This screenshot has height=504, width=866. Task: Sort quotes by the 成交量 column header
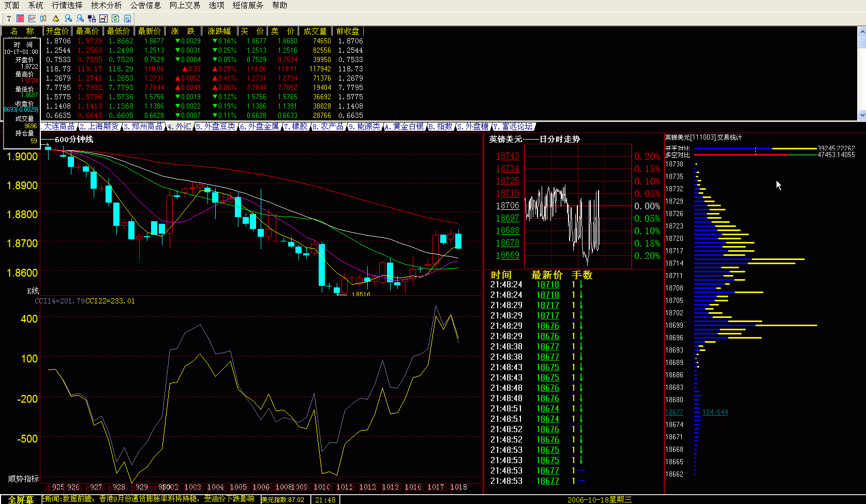[x=315, y=32]
